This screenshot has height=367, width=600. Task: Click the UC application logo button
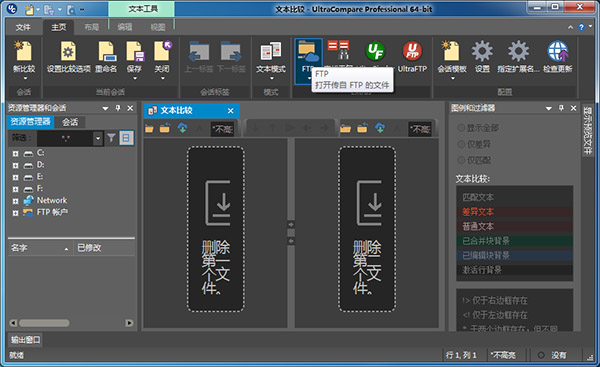point(11,8)
